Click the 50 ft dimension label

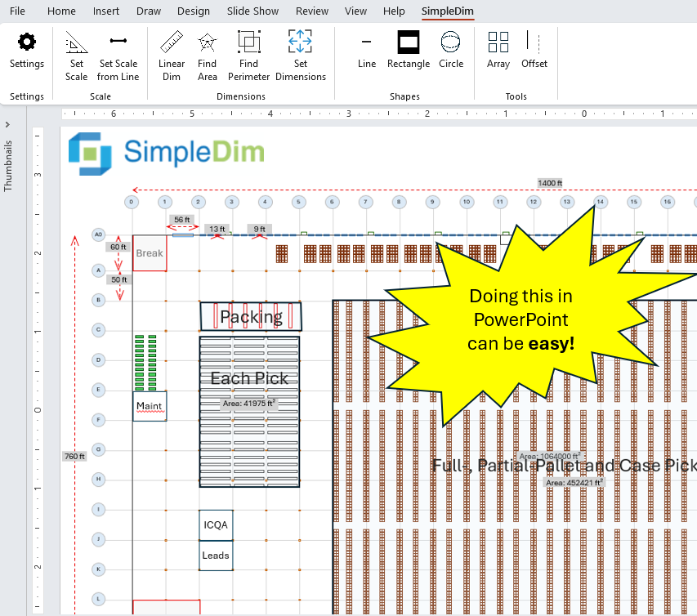(119, 280)
